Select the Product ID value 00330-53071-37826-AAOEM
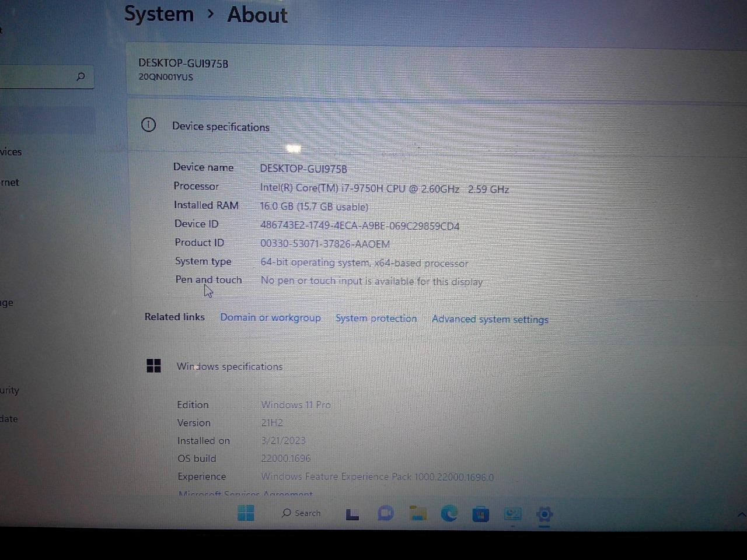The width and height of the screenshot is (747, 560). [x=325, y=244]
